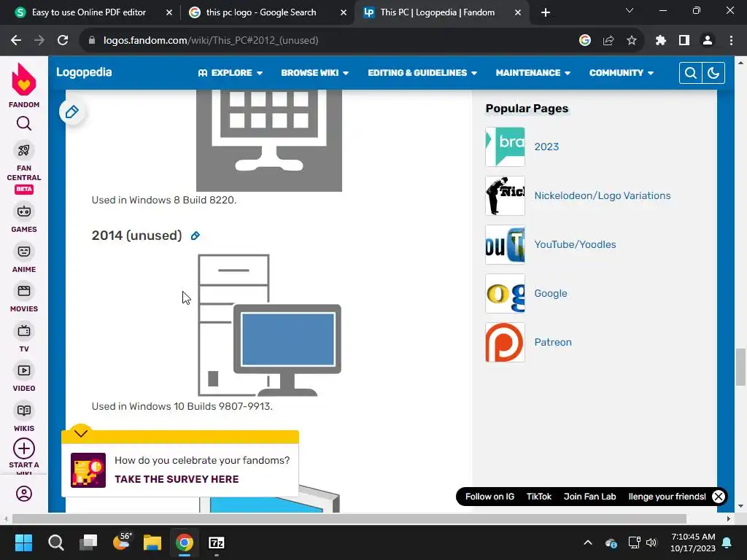Switch to this pc logo Google Search tab
Viewport: 747px width, 560px height.
(x=261, y=12)
